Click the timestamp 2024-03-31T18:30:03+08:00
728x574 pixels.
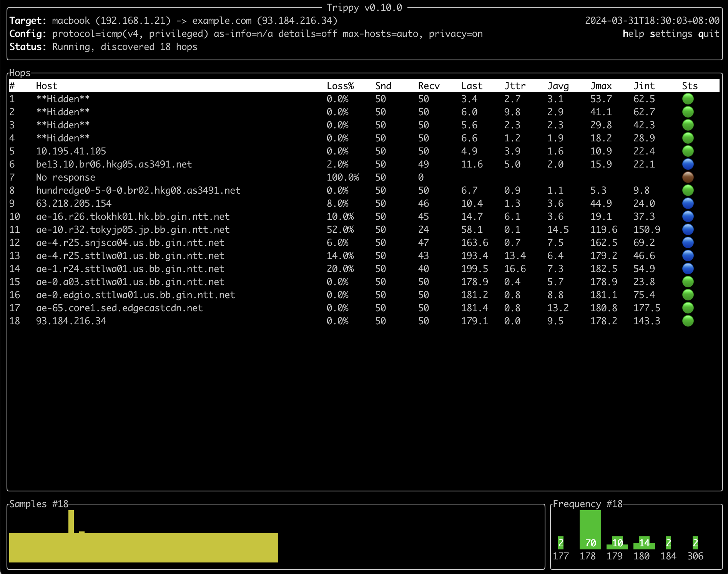(x=652, y=21)
